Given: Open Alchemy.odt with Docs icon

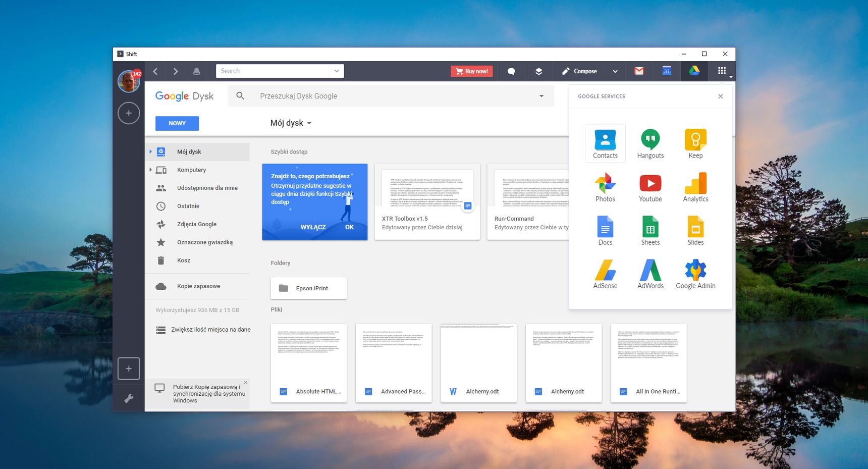Looking at the screenshot, I should point(564,363).
